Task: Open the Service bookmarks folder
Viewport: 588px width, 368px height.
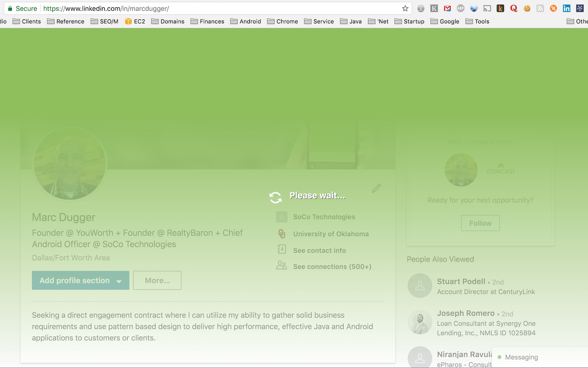Action: pos(319,21)
